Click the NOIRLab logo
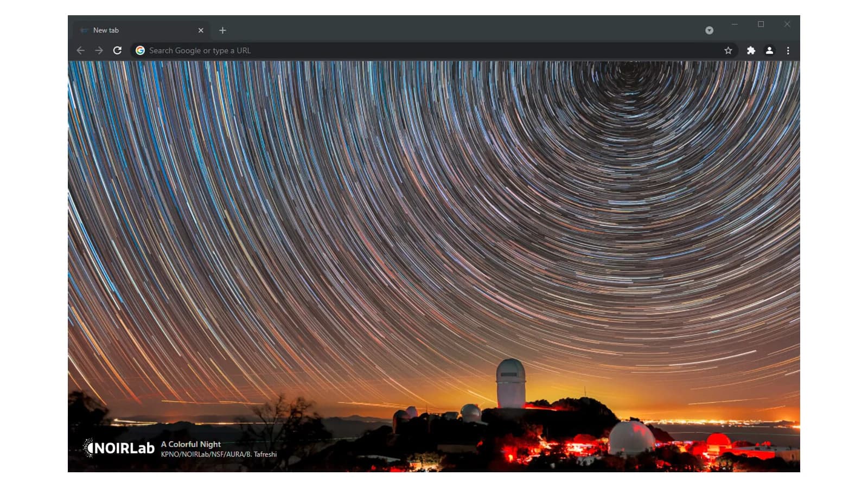Screen dimensions: 868x488 click(x=119, y=448)
